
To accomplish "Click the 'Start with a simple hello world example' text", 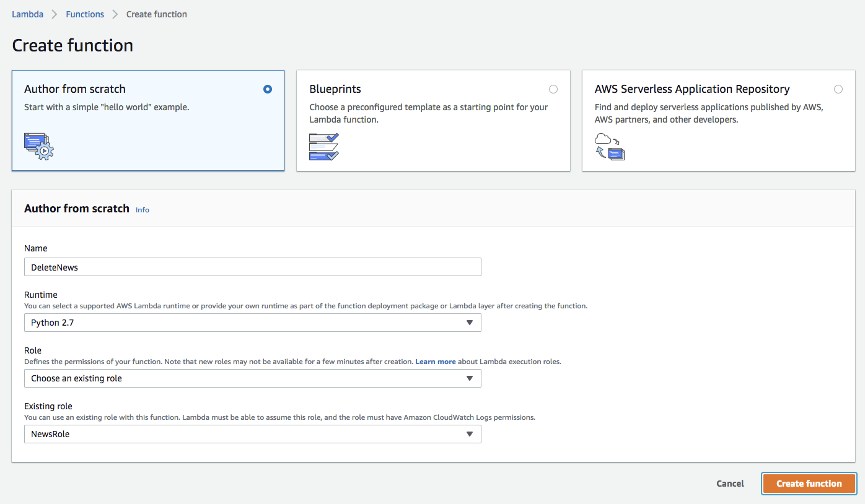I will pos(107,107).
